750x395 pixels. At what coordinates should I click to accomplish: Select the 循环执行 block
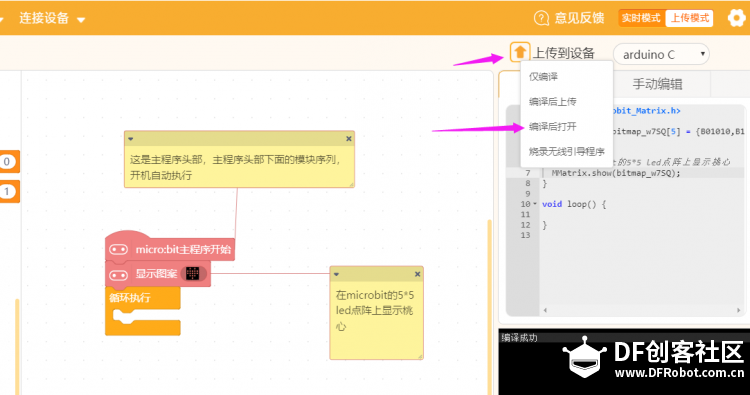click(x=130, y=298)
